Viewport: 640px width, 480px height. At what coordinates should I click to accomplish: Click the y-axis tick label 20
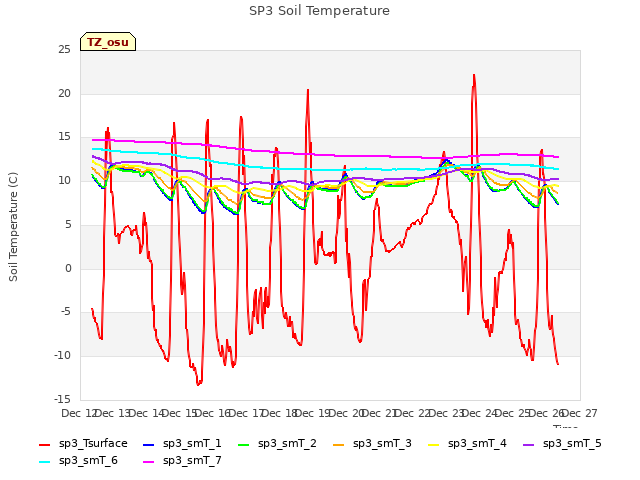[64, 93]
